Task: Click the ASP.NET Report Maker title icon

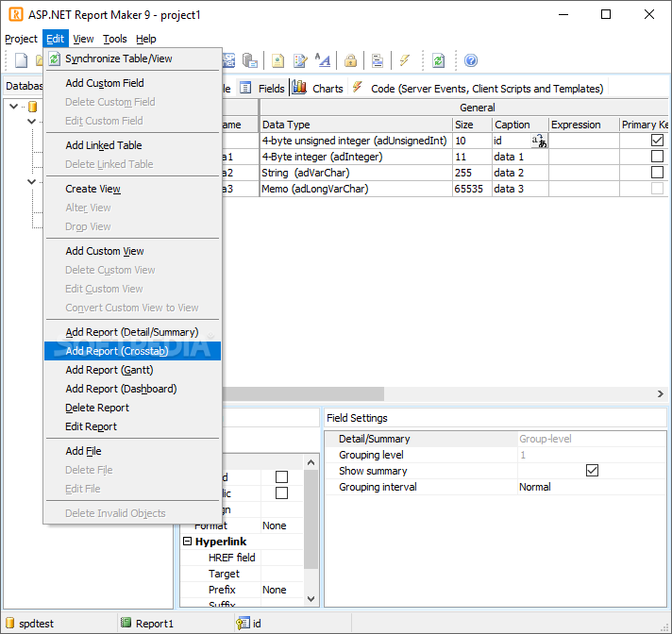Action: (x=16, y=14)
